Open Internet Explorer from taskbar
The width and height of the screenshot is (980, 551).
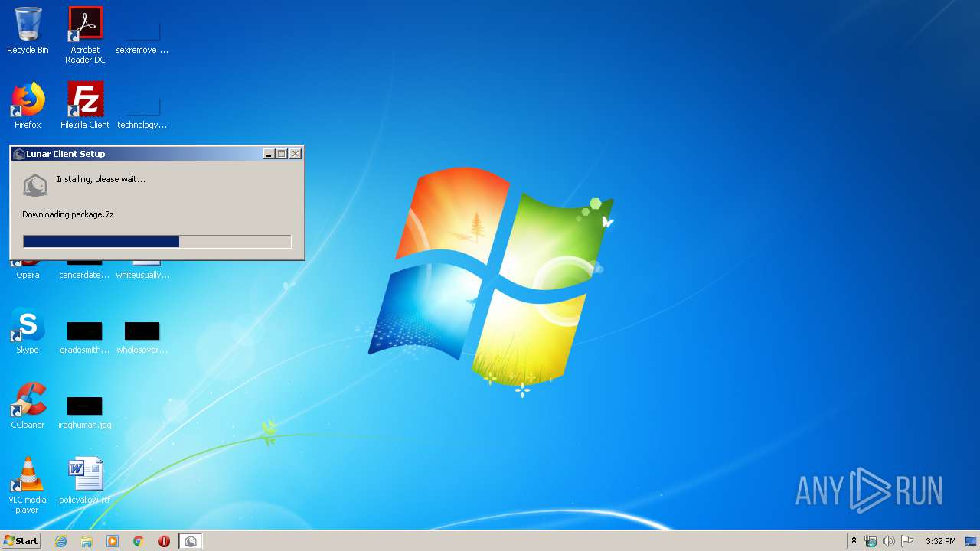[x=60, y=541]
